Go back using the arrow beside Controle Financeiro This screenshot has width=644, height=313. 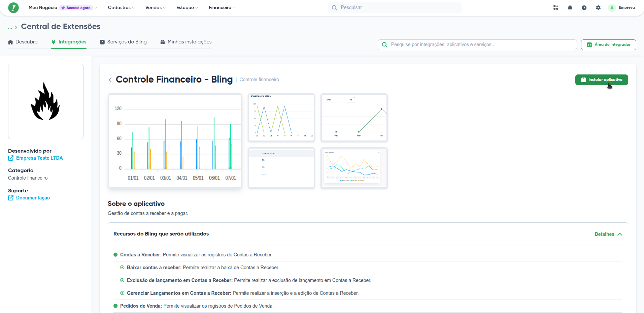pos(110,80)
